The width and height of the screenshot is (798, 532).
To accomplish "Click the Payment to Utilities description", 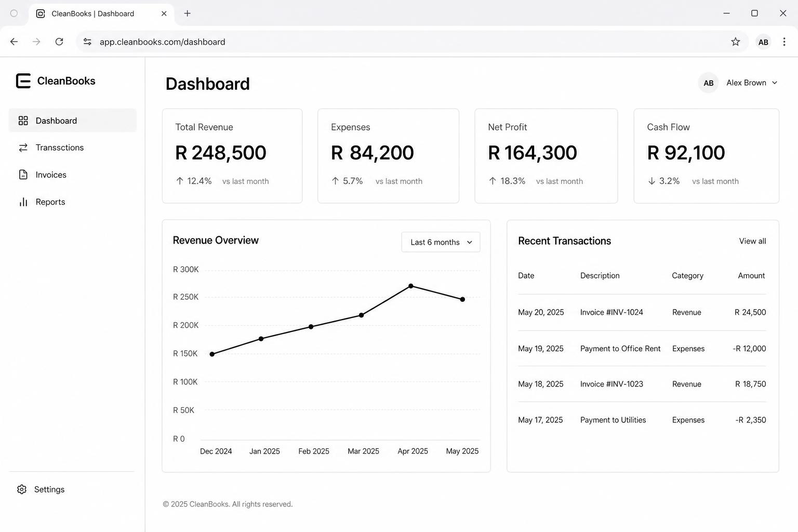I will (613, 420).
